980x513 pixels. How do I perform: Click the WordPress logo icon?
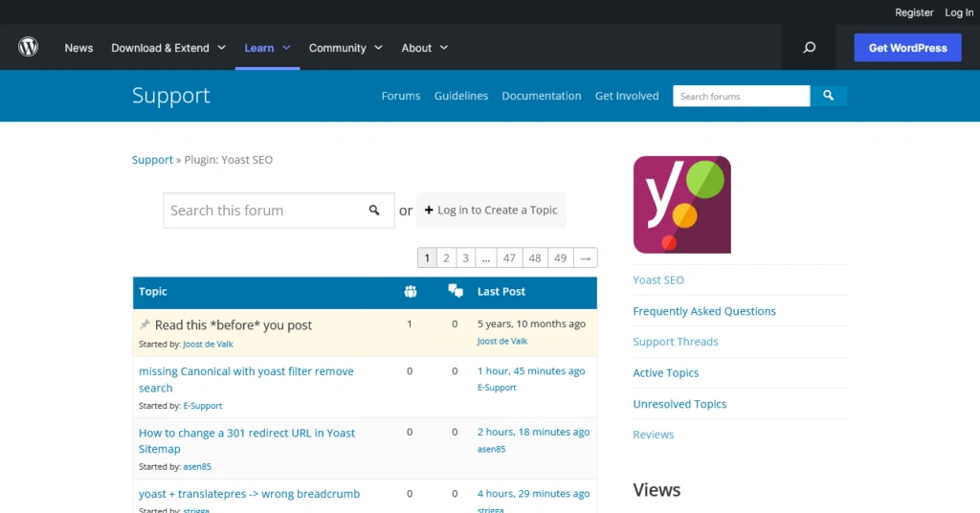point(29,47)
